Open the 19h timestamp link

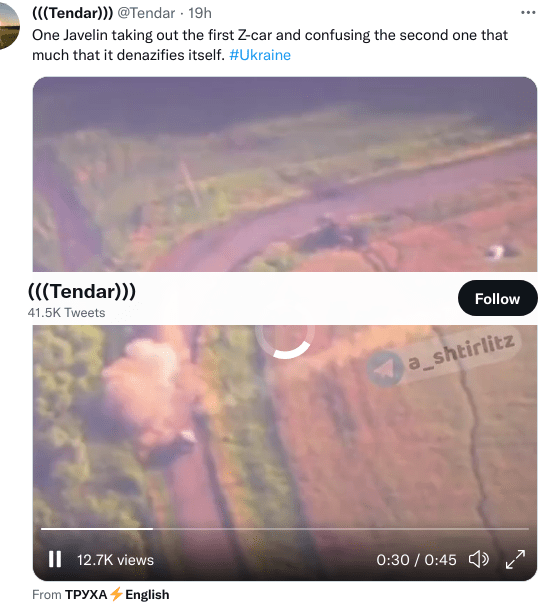click(200, 13)
